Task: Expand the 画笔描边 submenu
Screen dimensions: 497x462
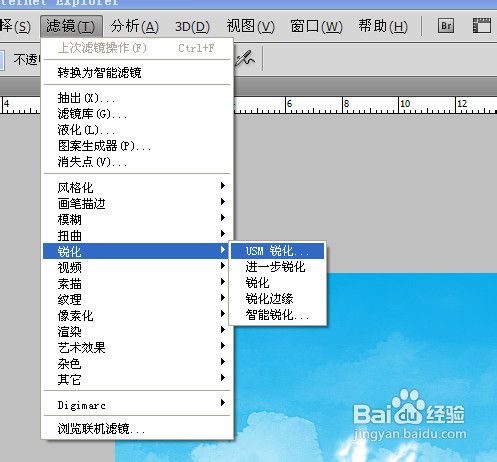Action: 137,203
